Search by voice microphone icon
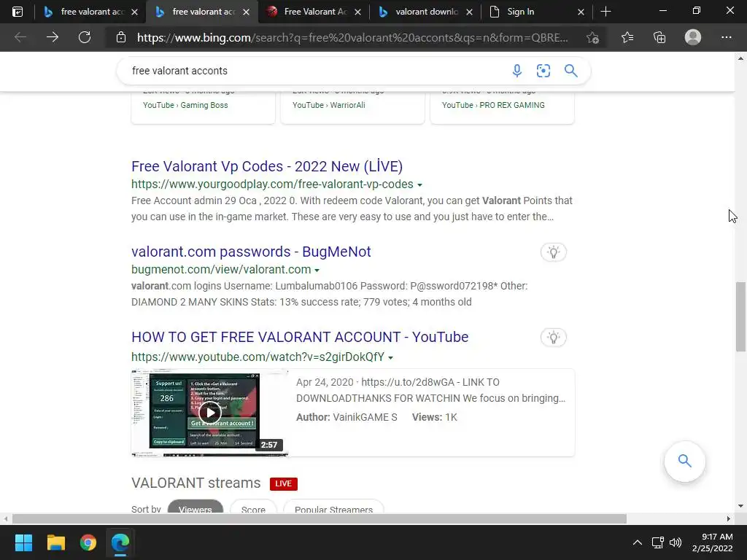Viewport: 747px width, 560px height. click(x=517, y=71)
